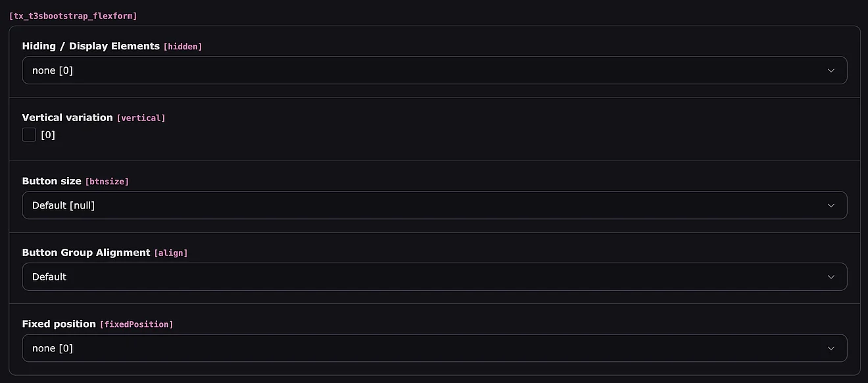Click the [fixedPosition] field name tag
Screen dimensions: 868x383
click(x=137, y=324)
